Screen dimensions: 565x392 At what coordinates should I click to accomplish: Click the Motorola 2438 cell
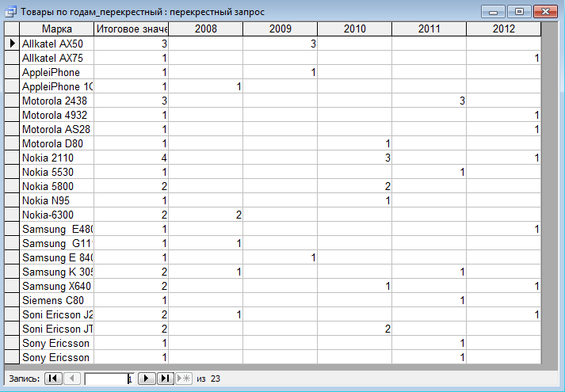(x=56, y=101)
